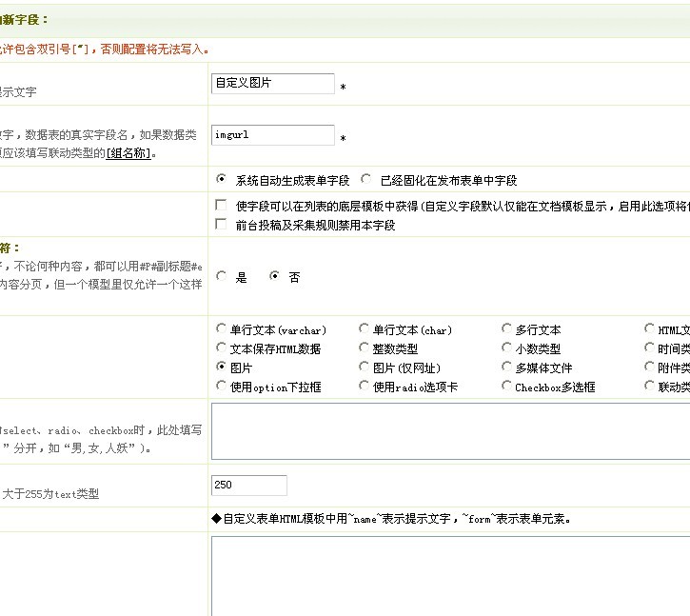Select 已经固化在发布表单中字段 radio option
Screen dimensions: 690x616
pos(365,179)
